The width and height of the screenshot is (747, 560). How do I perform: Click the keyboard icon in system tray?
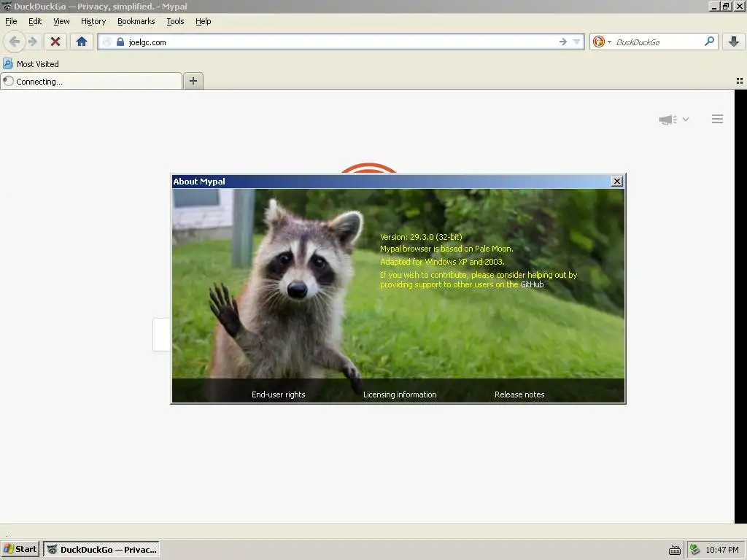click(x=675, y=550)
